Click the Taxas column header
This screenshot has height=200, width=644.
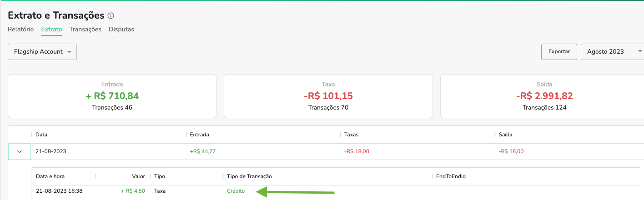tap(352, 135)
